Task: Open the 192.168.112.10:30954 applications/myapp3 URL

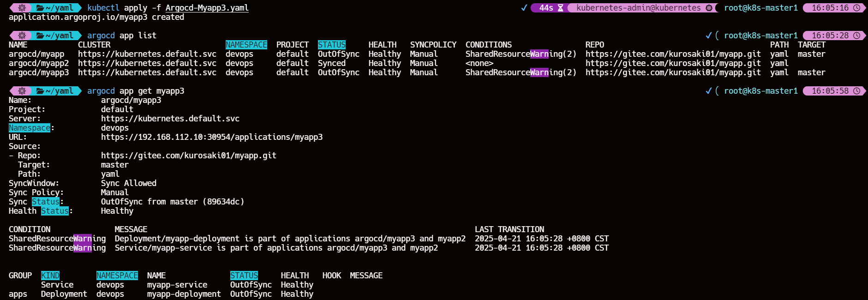Action: [212, 137]
